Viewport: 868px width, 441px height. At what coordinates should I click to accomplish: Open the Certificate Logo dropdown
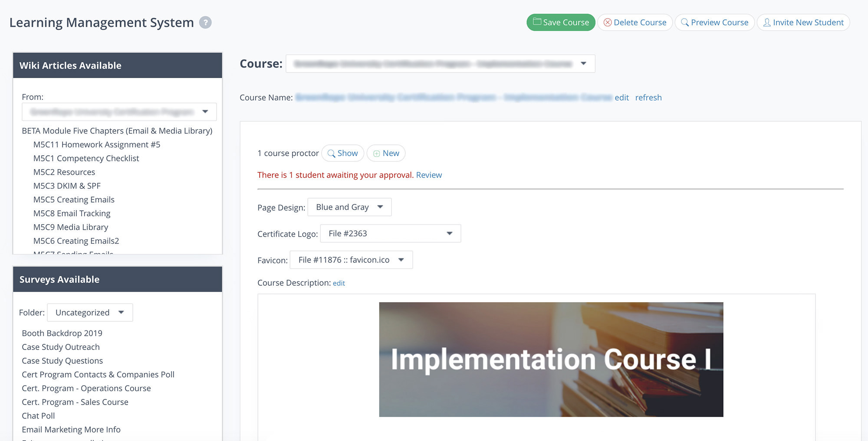tap(390, 234)
